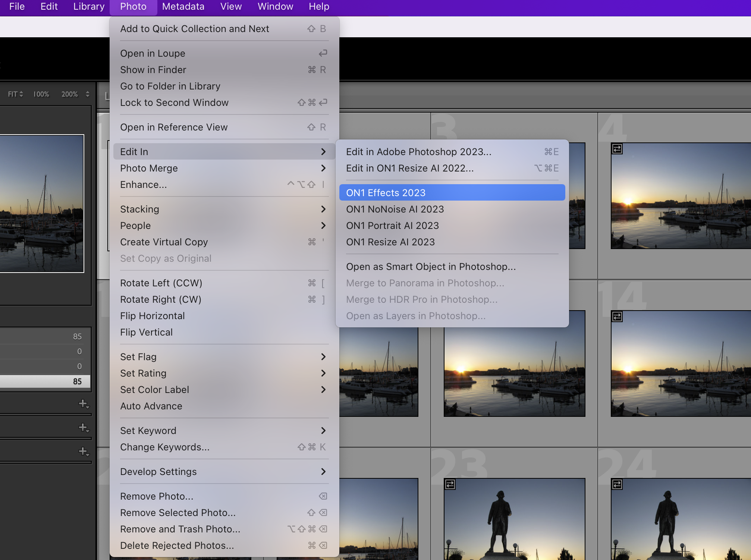
Task: Launch ON1 NoNoise AI 2023
Action: pos(452,209)
